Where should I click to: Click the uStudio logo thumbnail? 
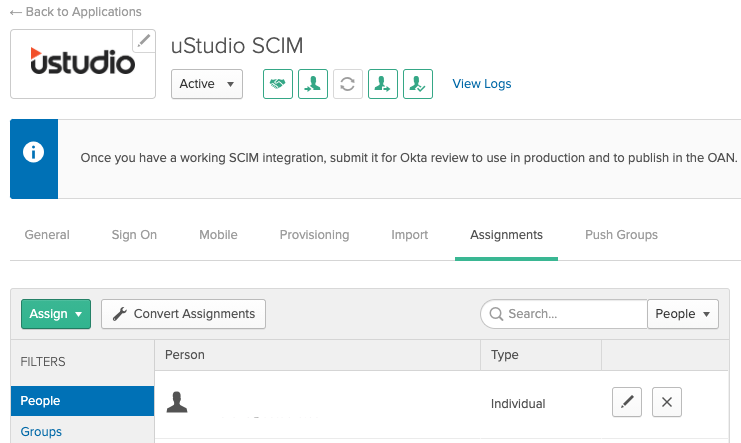tap(83, 64)
